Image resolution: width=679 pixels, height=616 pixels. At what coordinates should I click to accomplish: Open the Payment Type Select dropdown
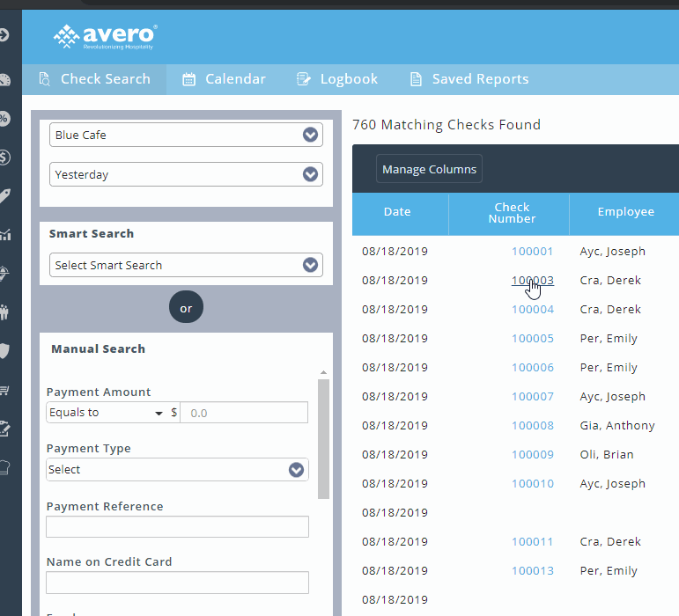coord(177,470)
